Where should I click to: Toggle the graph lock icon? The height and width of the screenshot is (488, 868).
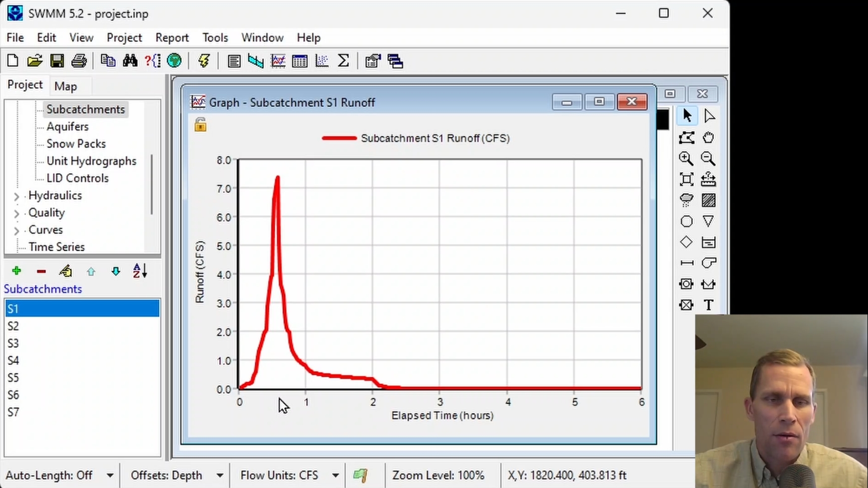point(200,124)
